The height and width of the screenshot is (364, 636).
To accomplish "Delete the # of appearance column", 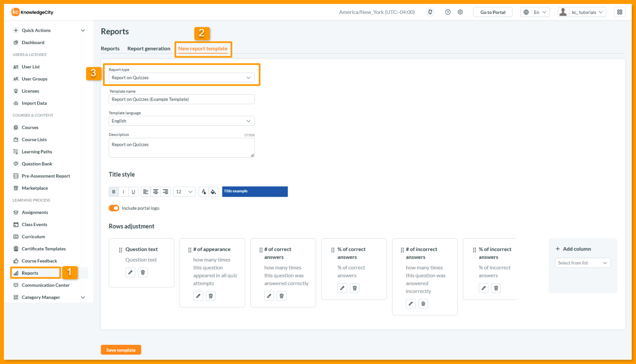I will pos(211,296).
